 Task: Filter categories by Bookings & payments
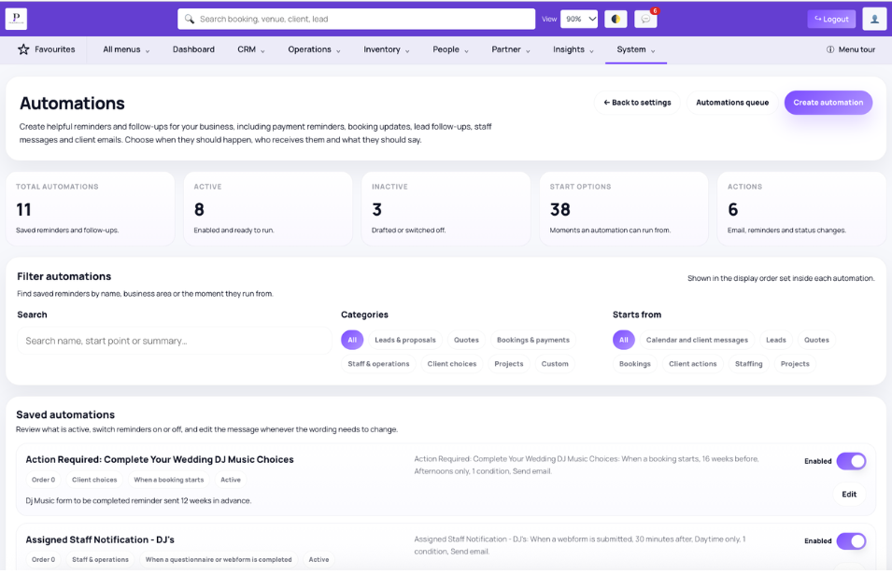point(533,340)
